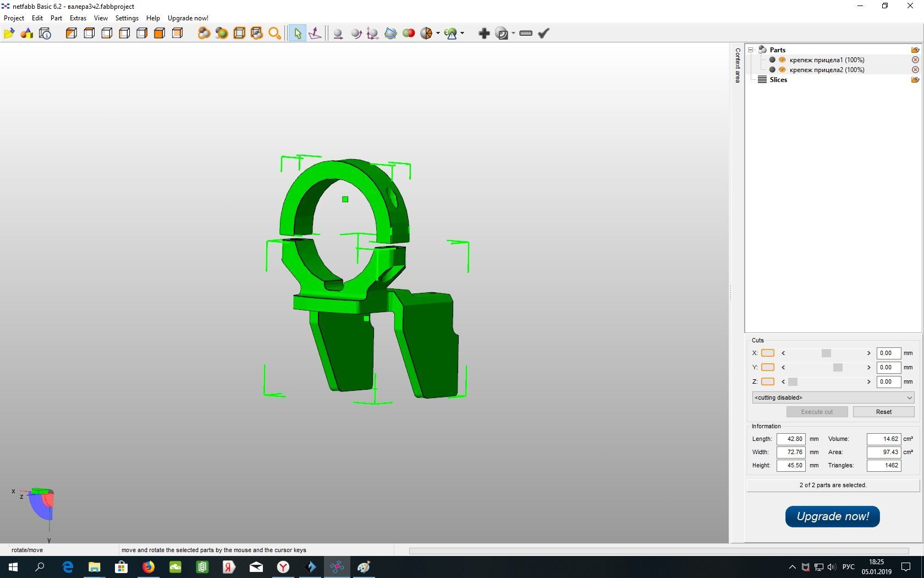Click the Y cut slider handle
Screen dimensions: 924x578
837,368
